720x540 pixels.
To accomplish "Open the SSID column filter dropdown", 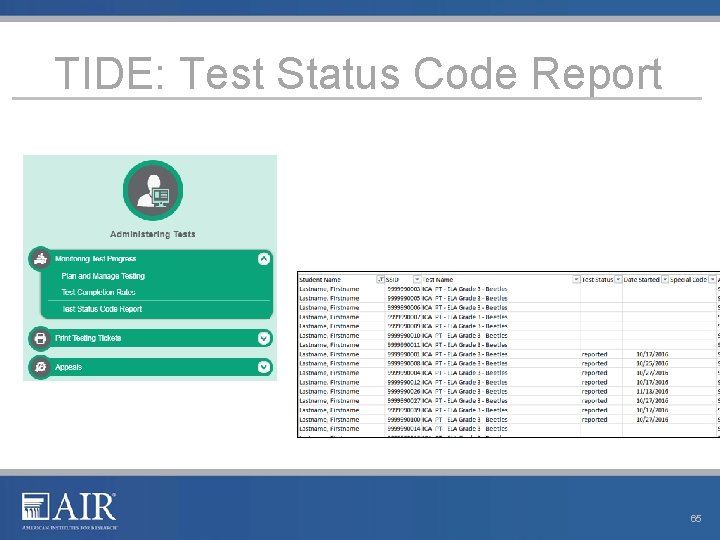I will coord(417,279).
